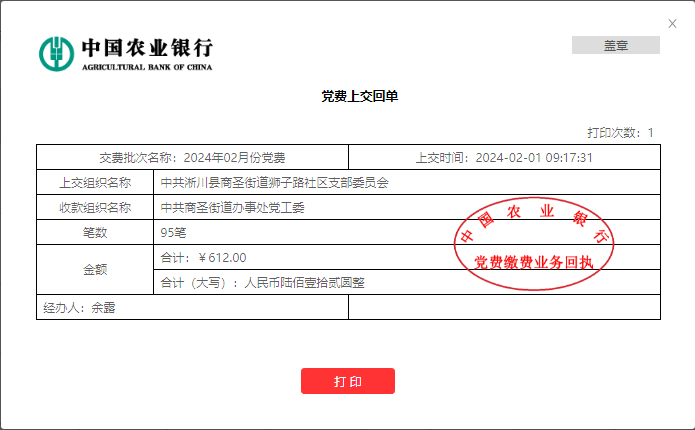This screenshot has height=430, width=695.
Task: Select the title 党费上交回单
Action: pos(359,96)
